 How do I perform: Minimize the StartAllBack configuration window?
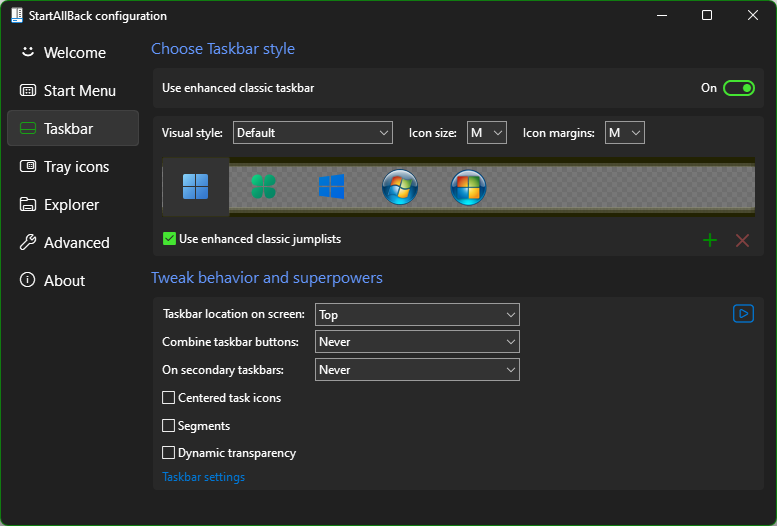click(662, 15)
